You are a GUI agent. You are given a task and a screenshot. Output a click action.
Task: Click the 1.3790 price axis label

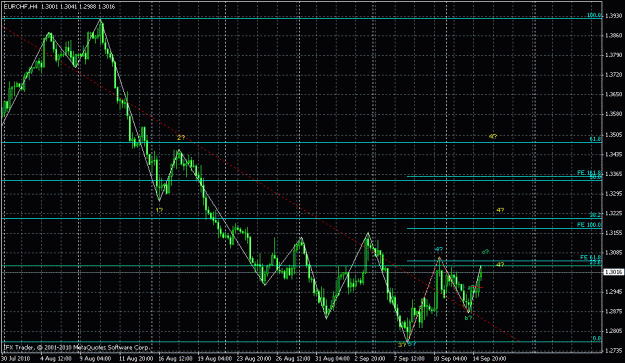coord(613,55)
